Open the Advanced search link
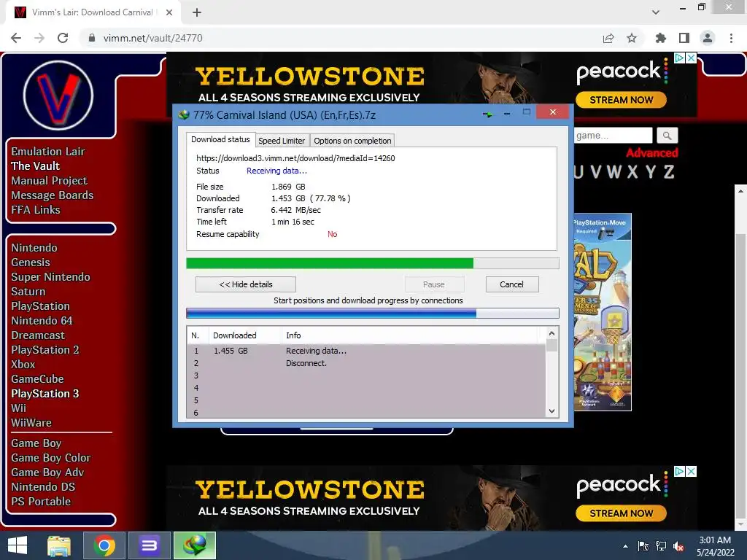The image size is (747, 560). point(651,153)
